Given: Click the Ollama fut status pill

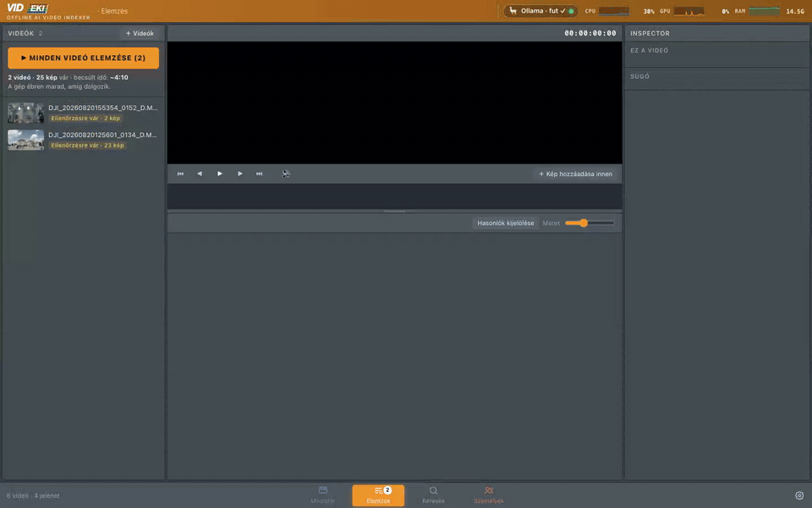Looking at the screenshot, I should [x=540, y=11].
